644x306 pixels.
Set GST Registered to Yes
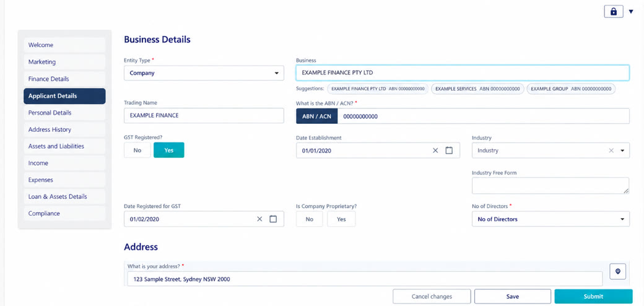tap(169, 151)
